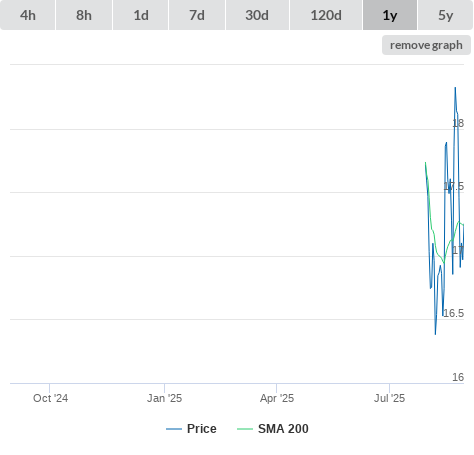The width and height of the screenshot is (474, 455).
Task: Click the remove graph button
Action: coord(426,45)
